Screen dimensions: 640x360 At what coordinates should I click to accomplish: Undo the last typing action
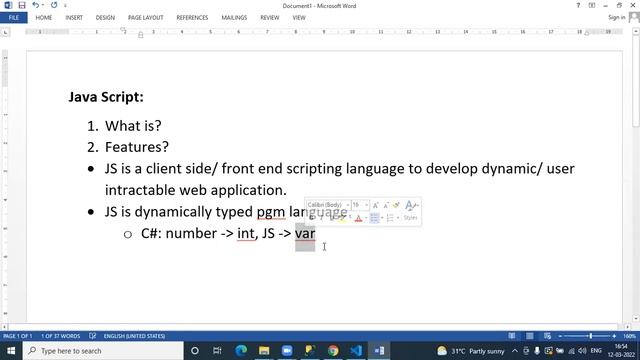36,5
